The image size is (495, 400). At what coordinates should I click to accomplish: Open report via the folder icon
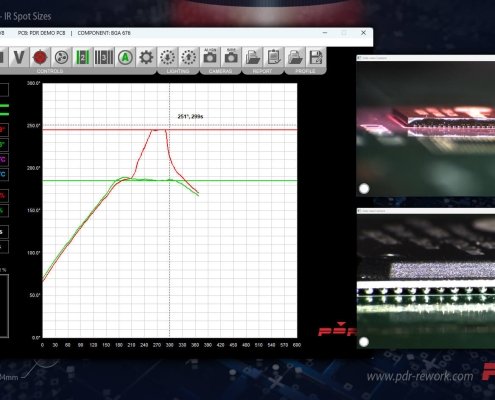(253, 57)
